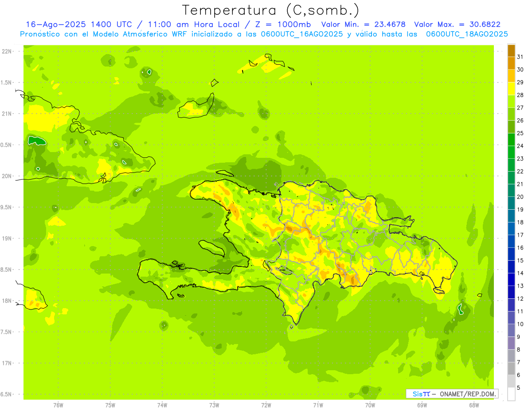This screenshot has height=411, width=532.
Task: Click the '71W' longitude label
Action: point(318,405)
